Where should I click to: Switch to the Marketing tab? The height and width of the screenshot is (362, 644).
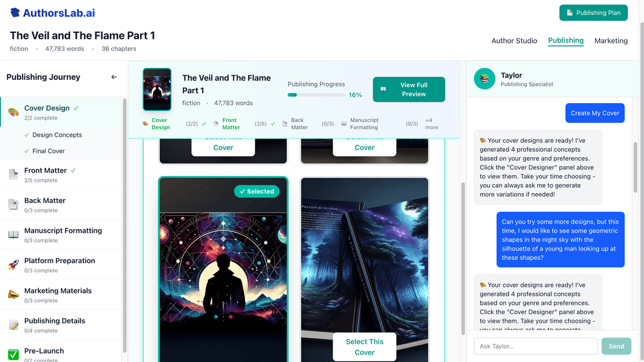tap(611, 41)
